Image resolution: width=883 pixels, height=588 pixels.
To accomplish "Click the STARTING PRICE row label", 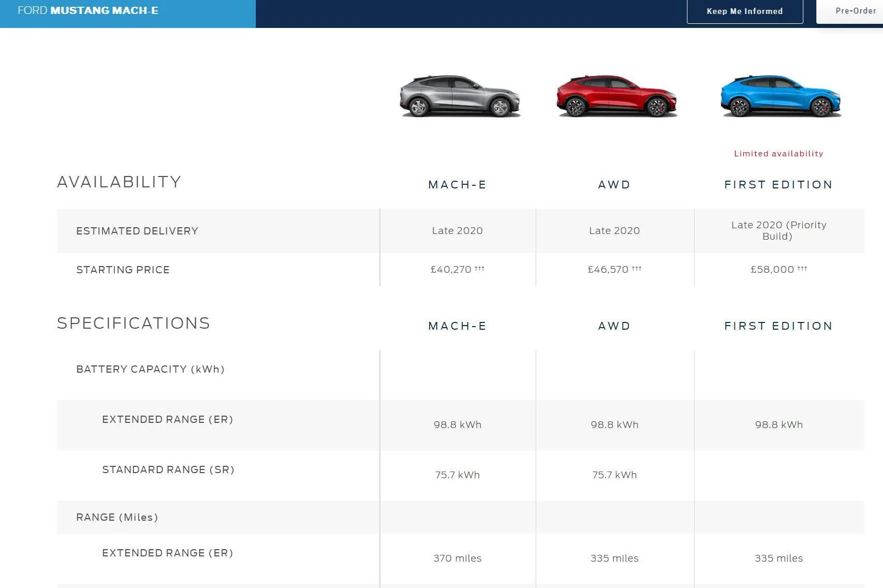I will (123, 270).
